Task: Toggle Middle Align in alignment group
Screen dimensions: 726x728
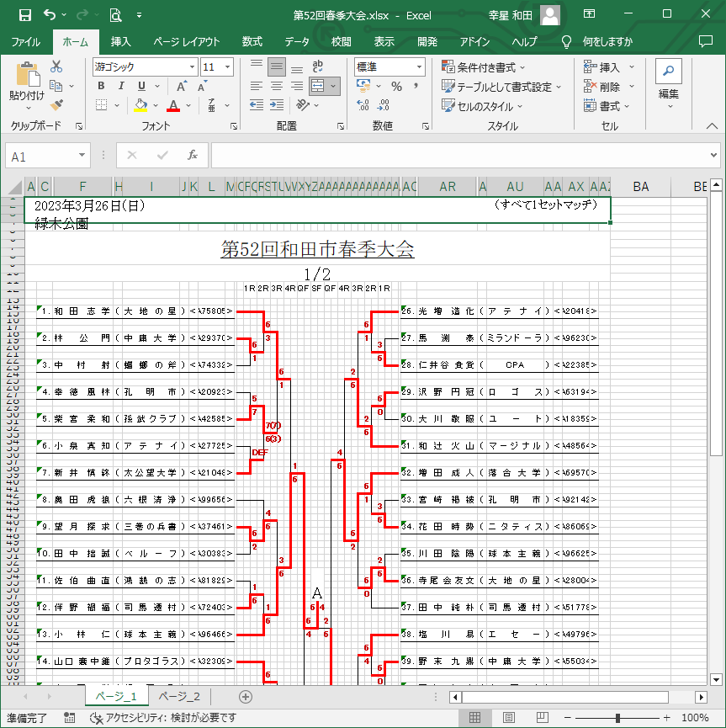Action: 277,66
